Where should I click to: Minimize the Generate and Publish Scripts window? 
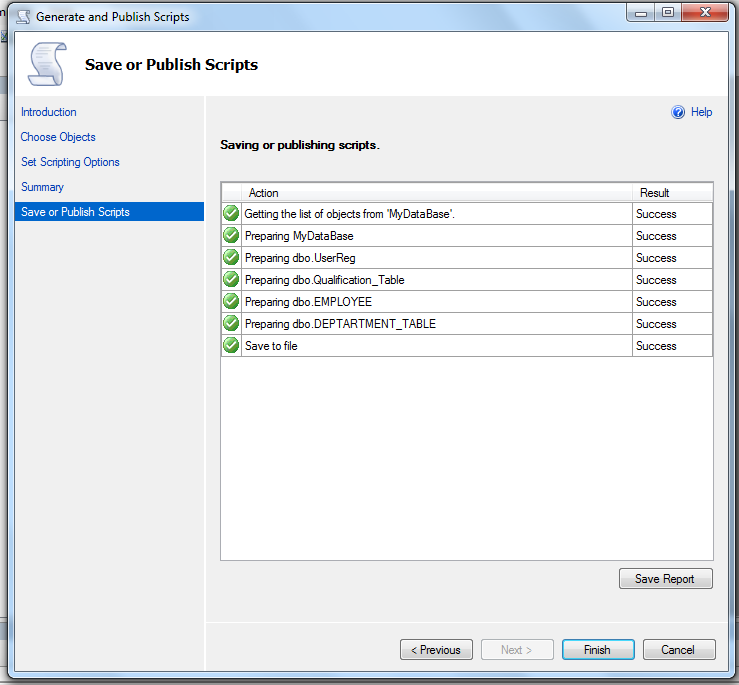pos(640,13)
